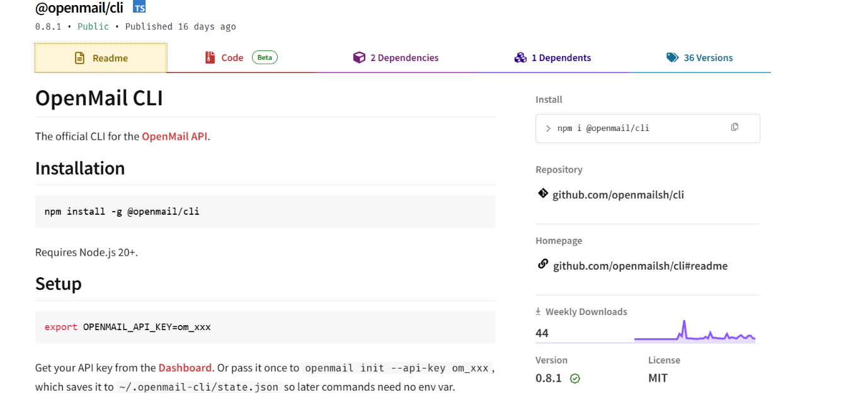Open the github.com/openmailsh/cli repository link
Image resolution: width=868 pixels, height=395 pixels.
tap(618, 195)
